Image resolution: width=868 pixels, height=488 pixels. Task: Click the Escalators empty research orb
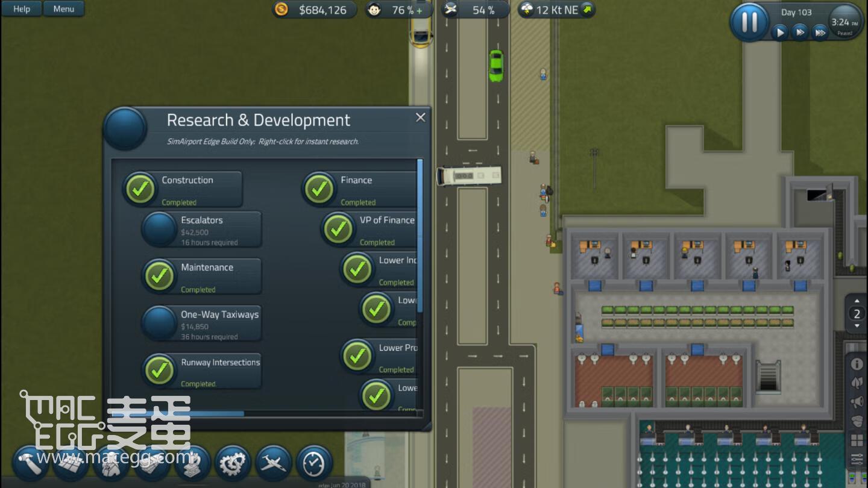160,229
